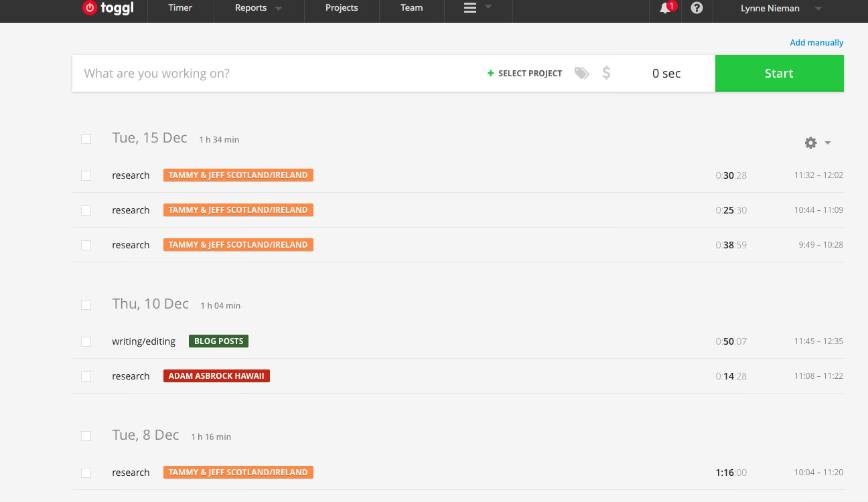Click the green plus Select Project icon

tap(490, 74)
